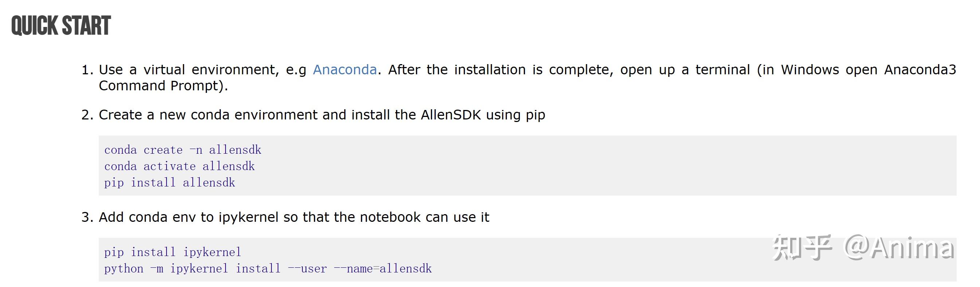Click the list number '2.' marker
The image size is (980, 287).
coord(87,115)
